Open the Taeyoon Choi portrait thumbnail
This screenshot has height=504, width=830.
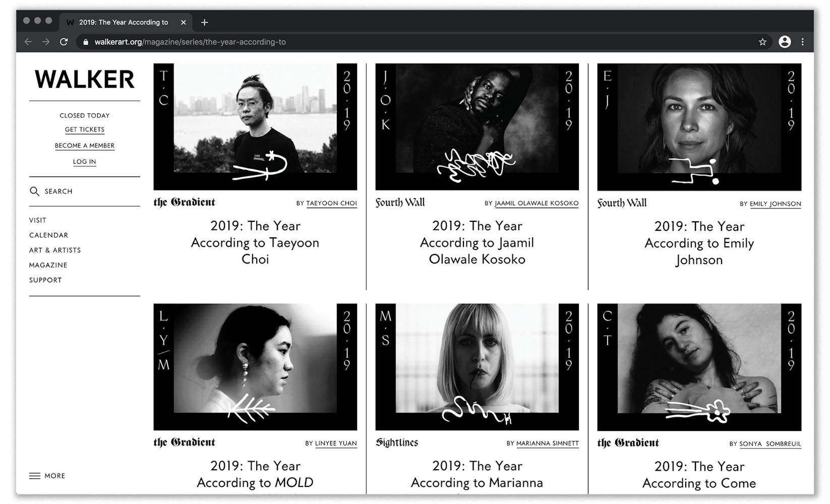pyautogui.click(x=255, y=127)
